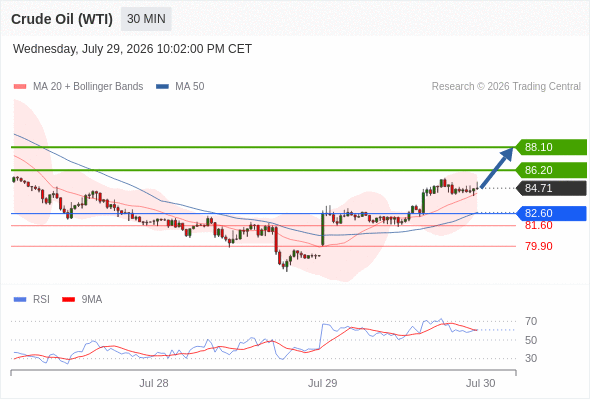Click the blue MA 50 legend swatch
Image resolution: width=590 pixels, height=400 pixels.
click(162, 87)
